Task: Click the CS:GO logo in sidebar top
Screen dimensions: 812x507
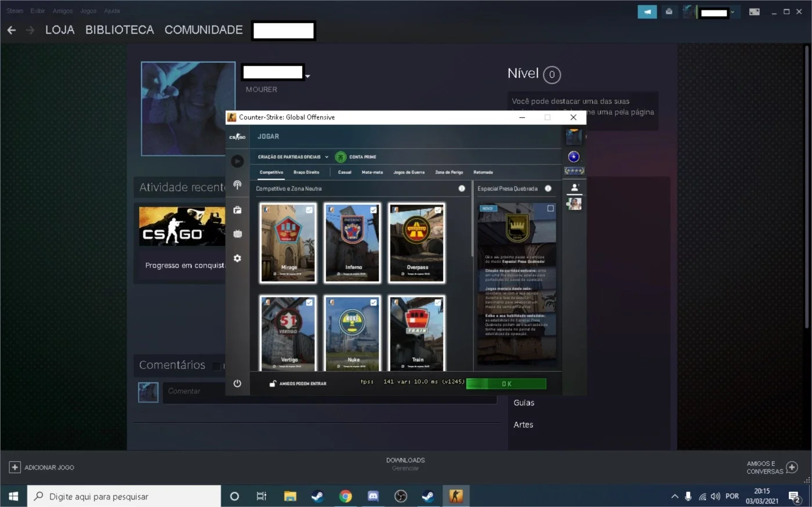Action: tap(237, 137)
